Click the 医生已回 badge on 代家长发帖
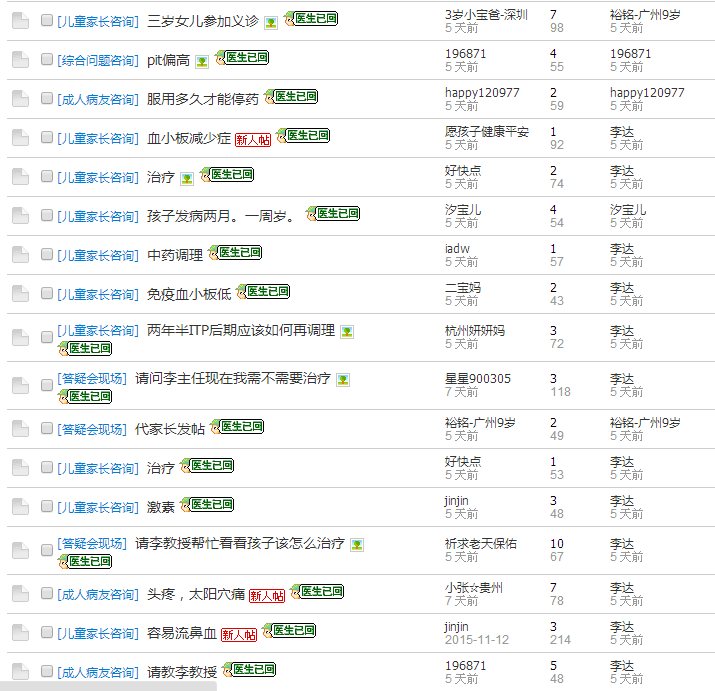 pos(237,427)
